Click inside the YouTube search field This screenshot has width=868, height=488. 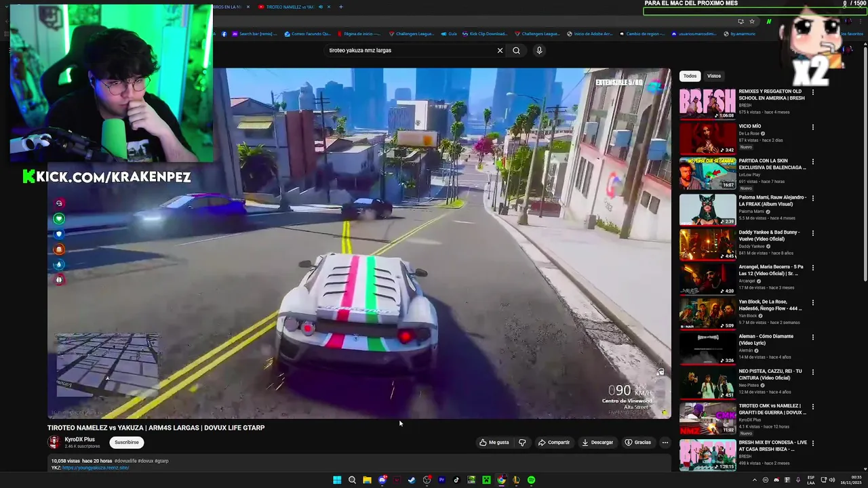410,50
